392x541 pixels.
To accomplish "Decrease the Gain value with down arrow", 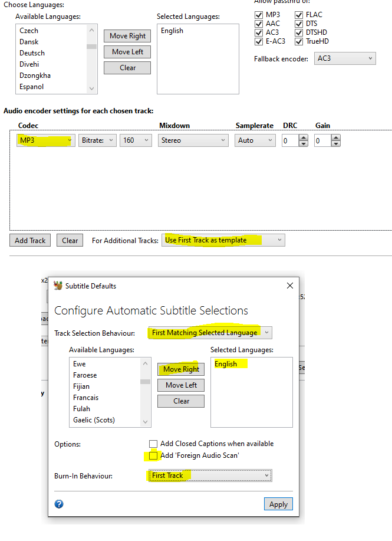I will pos(336,143).
